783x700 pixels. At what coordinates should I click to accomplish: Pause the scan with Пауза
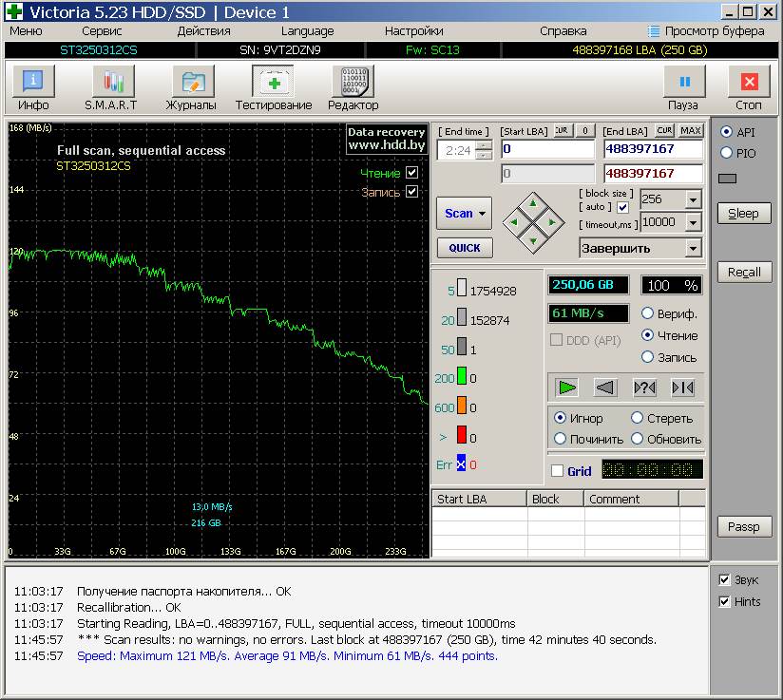tap(683, 88)
